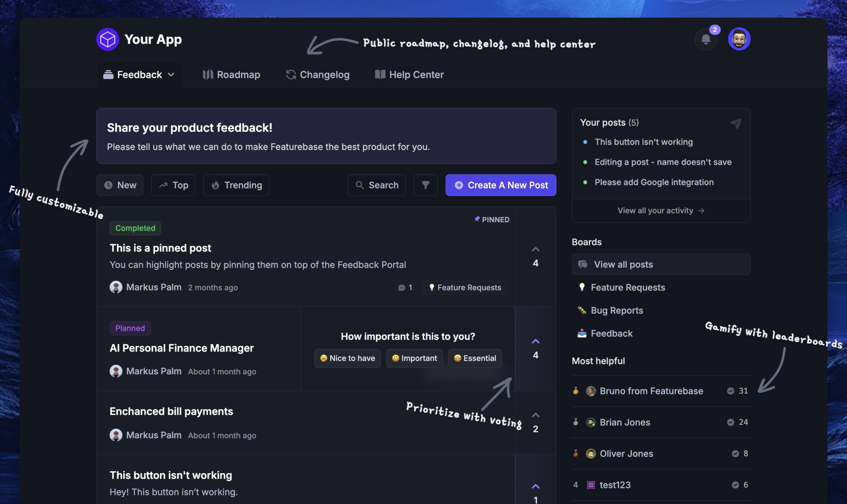
Task: Select the Essential importance rating
Action: 475,358
